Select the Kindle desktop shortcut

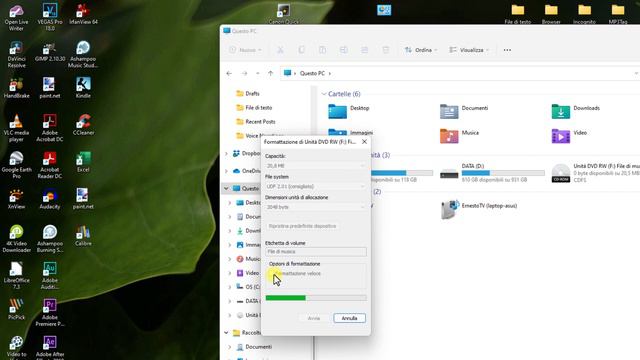tap(83, 88)
